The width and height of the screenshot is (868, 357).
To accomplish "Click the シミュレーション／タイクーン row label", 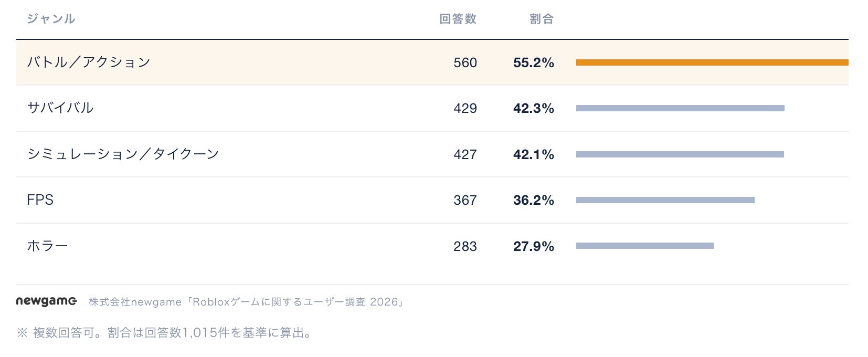I will pyautogui.click(x=123, y=154).
